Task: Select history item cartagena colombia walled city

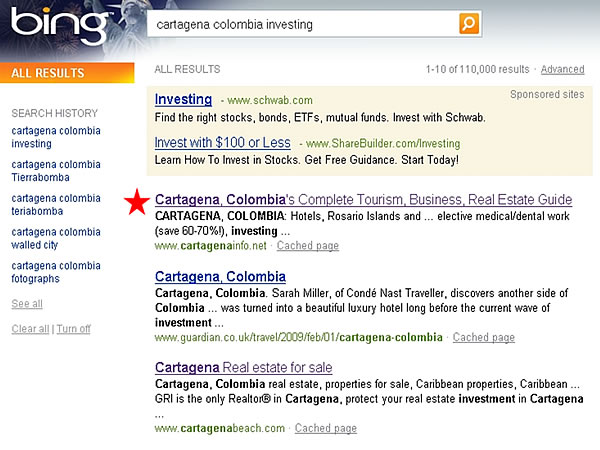Action: 56,239
